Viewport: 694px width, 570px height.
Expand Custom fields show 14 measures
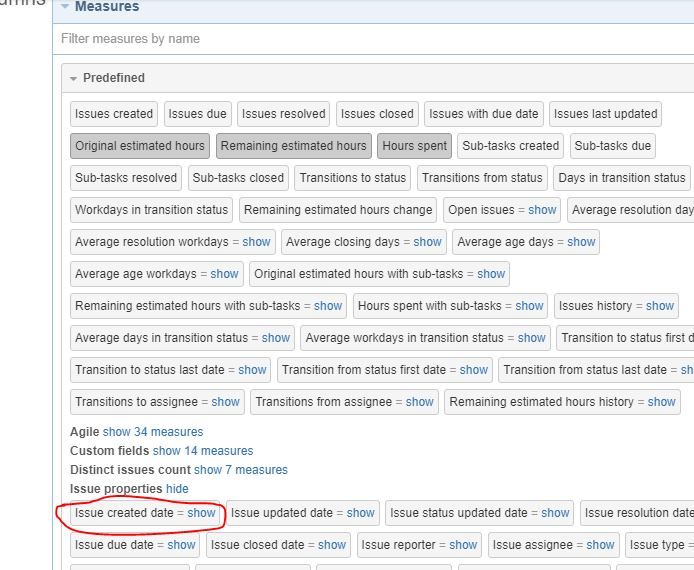[203, 451]
